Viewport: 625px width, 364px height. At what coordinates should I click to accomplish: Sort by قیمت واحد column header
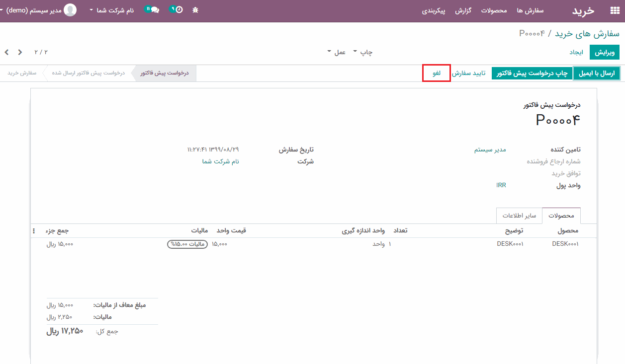click(x=231, y=231)
